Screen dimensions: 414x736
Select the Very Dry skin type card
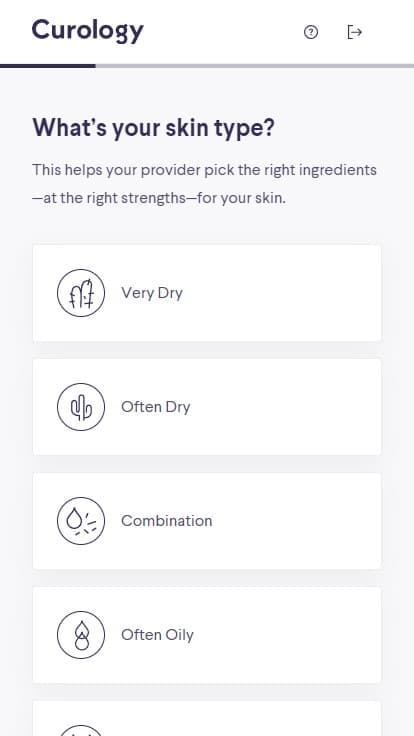coord(207,293)
